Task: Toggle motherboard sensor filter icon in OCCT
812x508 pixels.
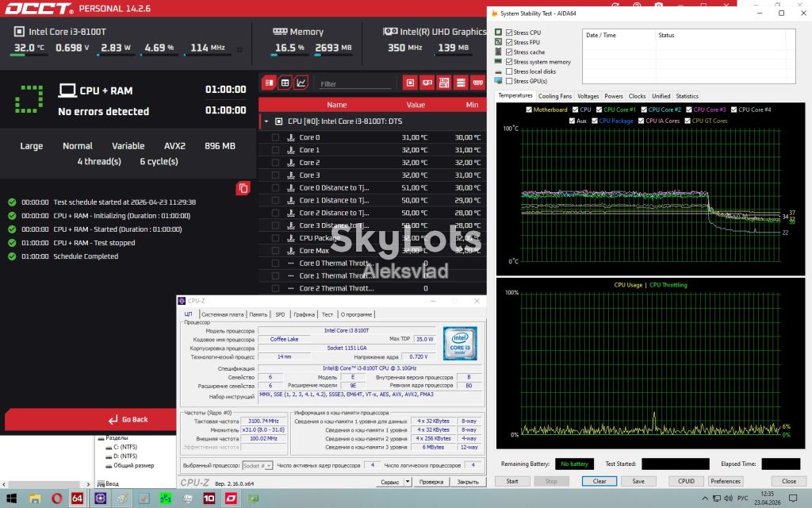Action: (x=444, y=83)
